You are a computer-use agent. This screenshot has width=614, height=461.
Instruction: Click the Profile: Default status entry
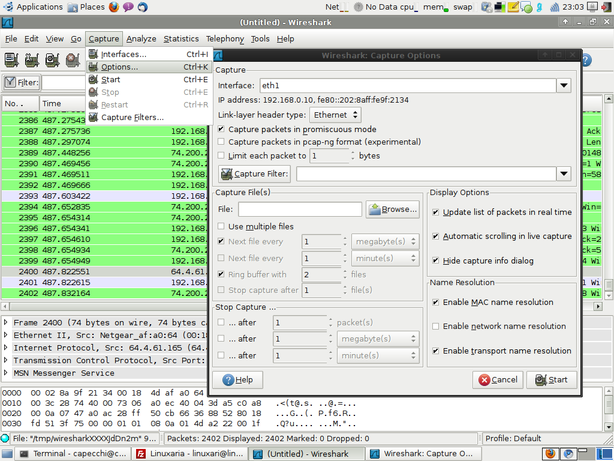pos(513,438)
